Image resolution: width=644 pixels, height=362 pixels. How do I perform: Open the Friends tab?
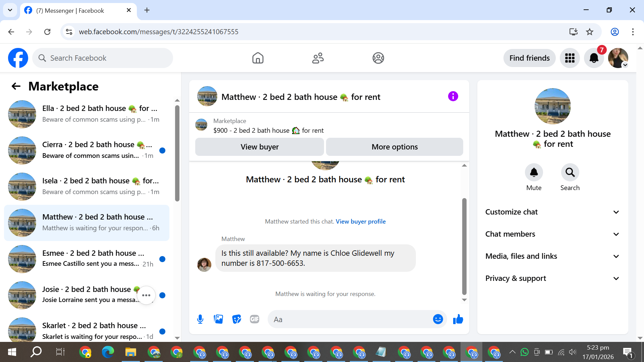point(318,58)
